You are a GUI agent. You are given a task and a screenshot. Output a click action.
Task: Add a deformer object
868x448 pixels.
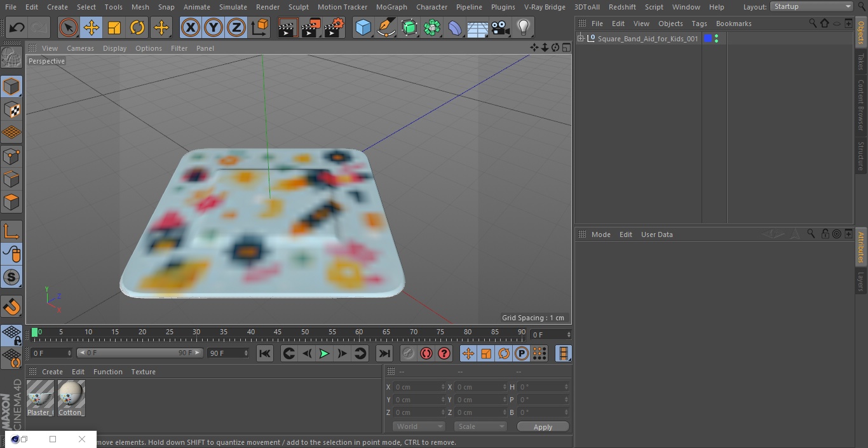[455, 28]
